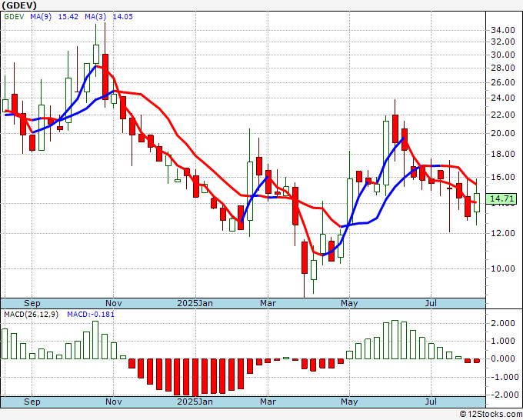Click 2025Jan on the price chart date axis
This screenshot has width=523, height=420.
pos(195,303)
